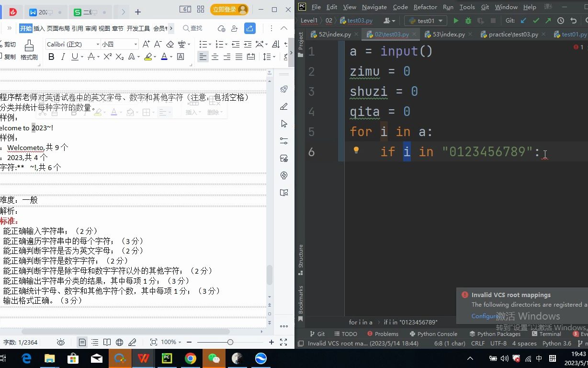The width and height of the screenshot is (588, 368).
Task: Open WPS cloud sync status icon
Action: pyautogui.click(x=221, y=28)
